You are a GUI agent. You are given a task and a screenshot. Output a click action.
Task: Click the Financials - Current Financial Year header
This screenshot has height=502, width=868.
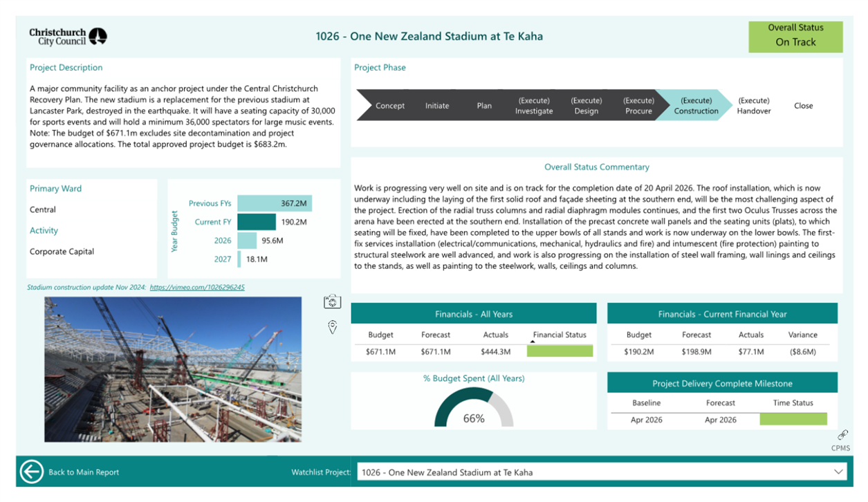722,314
